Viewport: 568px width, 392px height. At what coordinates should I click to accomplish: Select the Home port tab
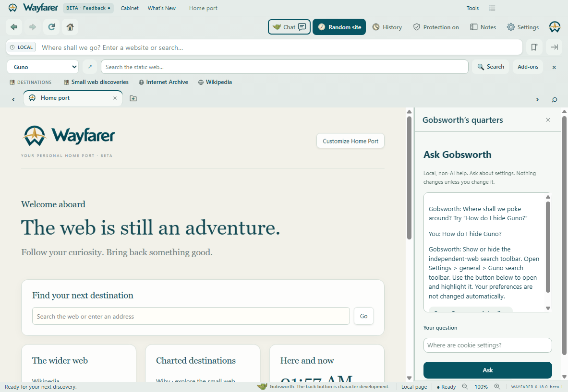point(73,98)
